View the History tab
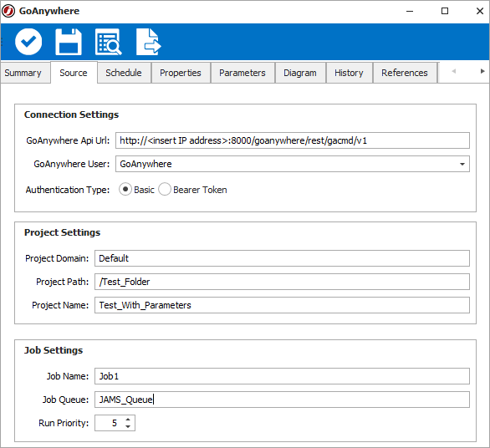This screenshot has width=490, height=448. tap(349, 73)
